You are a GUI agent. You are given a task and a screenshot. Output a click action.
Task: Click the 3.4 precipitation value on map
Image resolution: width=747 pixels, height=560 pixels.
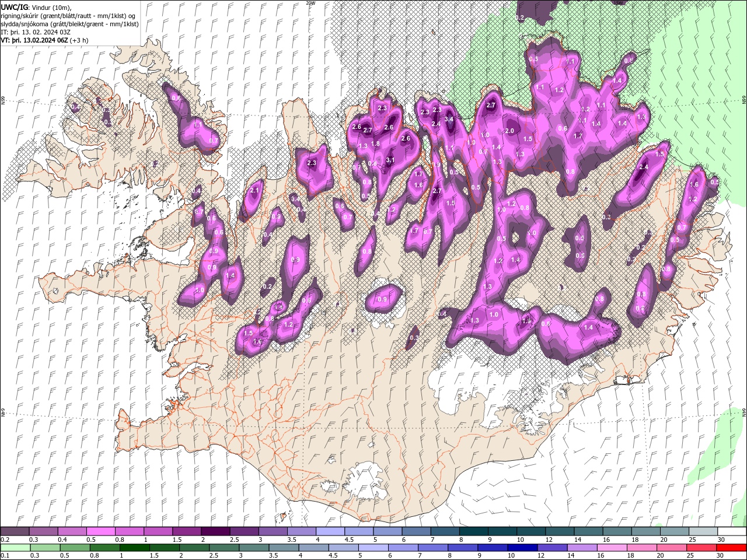449,119
